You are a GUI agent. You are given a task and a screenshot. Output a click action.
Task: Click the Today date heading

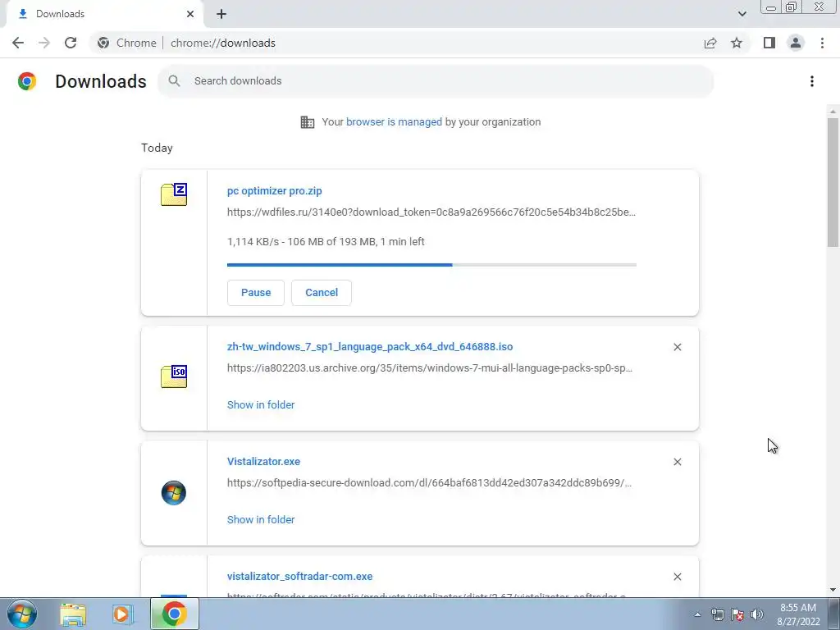coord(157,148)
